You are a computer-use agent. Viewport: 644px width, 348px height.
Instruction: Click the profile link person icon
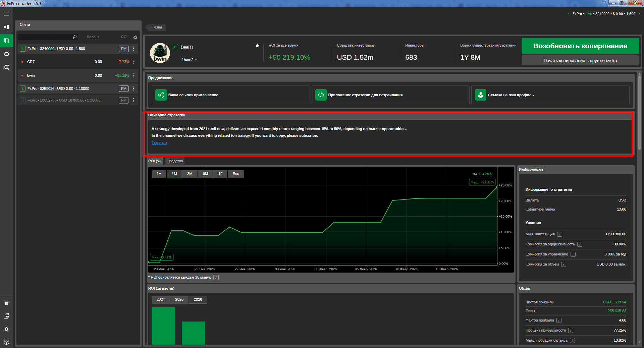(x=481, y=95)
